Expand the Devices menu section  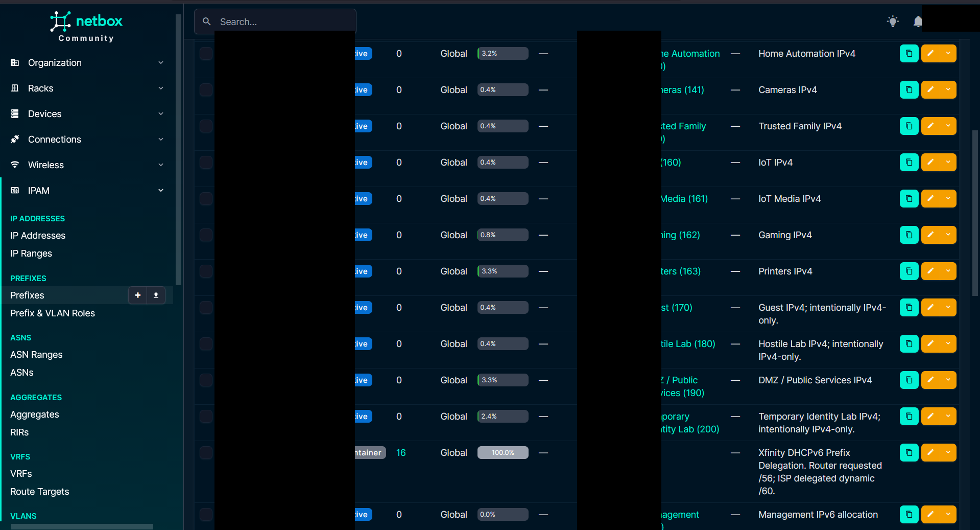point(87,114)
